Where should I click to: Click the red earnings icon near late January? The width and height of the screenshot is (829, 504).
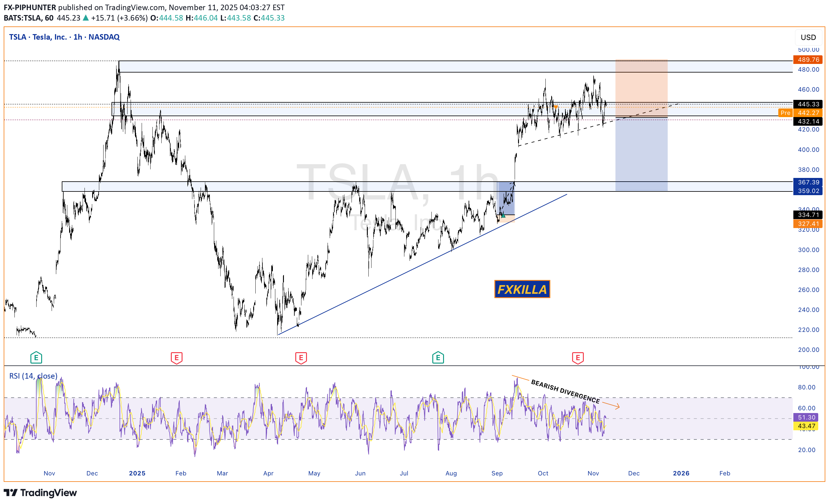pos(177,358)
